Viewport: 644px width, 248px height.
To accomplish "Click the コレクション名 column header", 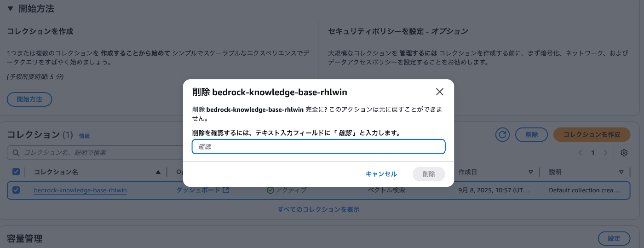I will [56, 172].
